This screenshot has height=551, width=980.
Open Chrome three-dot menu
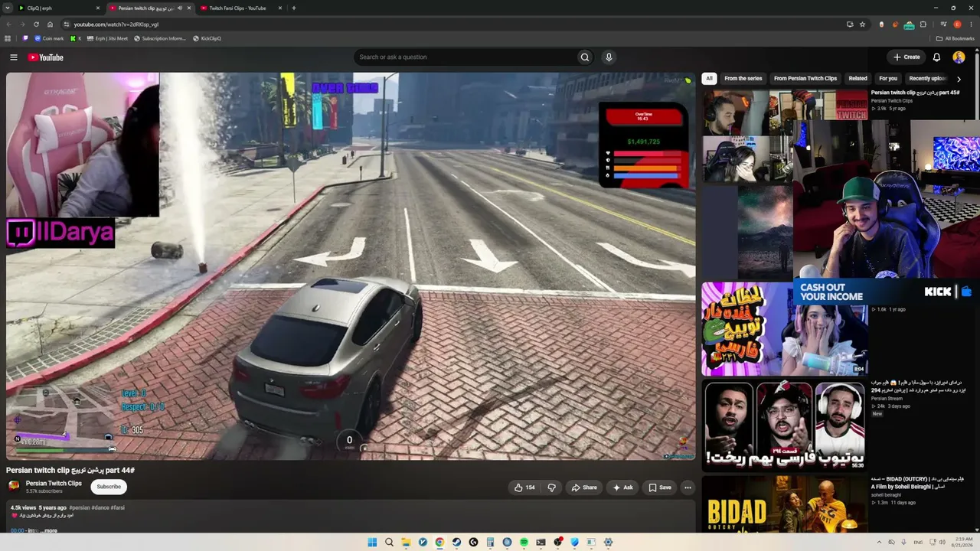point(970,24)
